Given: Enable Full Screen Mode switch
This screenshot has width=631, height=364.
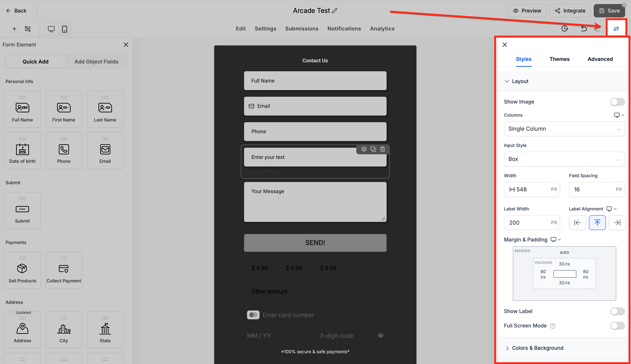Looking at the screenshot, I should point(618,326).
